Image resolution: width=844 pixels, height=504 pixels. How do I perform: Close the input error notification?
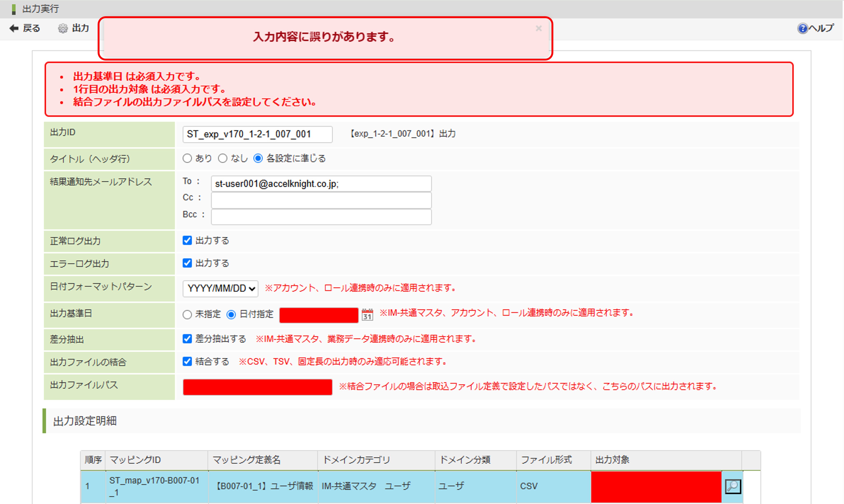pyautogui.click(x=538, y=29)
